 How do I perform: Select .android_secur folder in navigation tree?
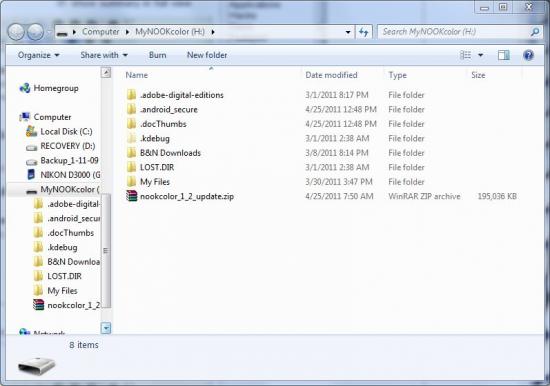(67, 218)
